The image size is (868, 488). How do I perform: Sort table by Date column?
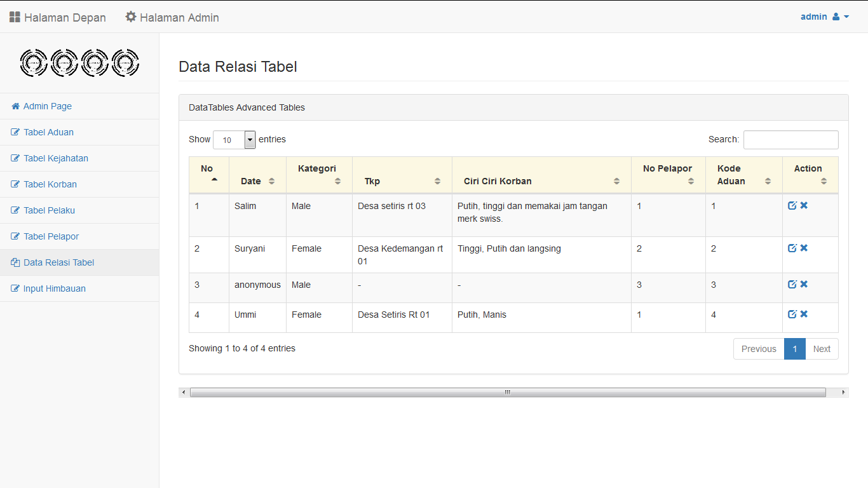click(x=257, y=181)
